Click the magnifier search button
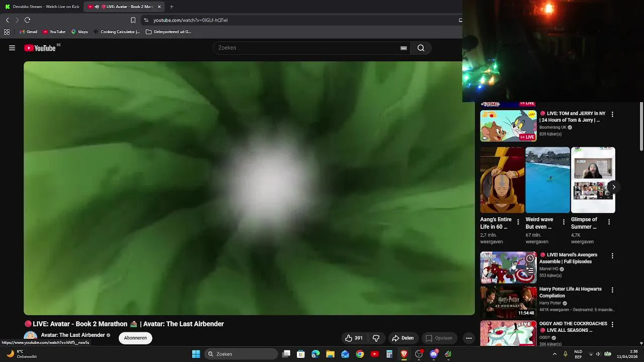 click(421, 48)
